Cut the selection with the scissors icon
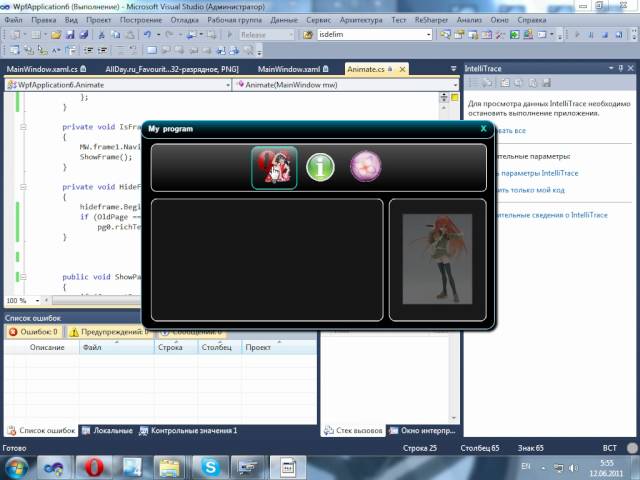The image size is (640, 480). pyautogui.click(x=102, y=35)
